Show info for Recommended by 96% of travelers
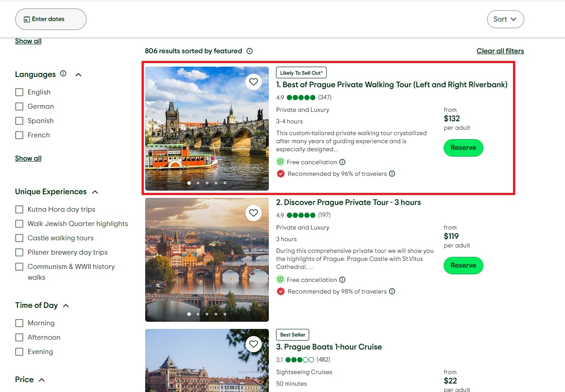 392,174
